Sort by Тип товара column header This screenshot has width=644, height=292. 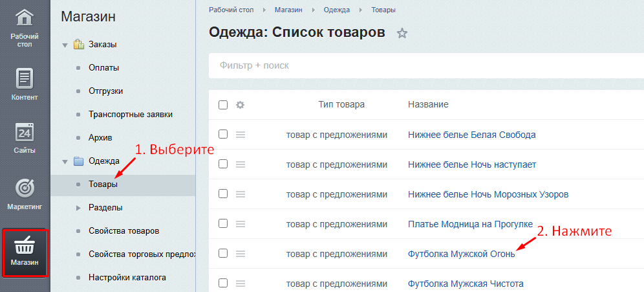[x=341, y=105]
